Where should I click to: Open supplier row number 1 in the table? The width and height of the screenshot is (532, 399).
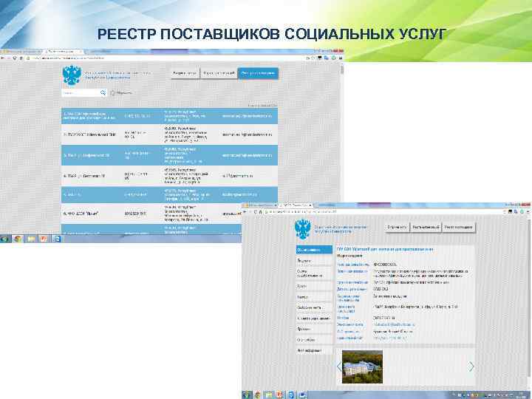(170, 116)
